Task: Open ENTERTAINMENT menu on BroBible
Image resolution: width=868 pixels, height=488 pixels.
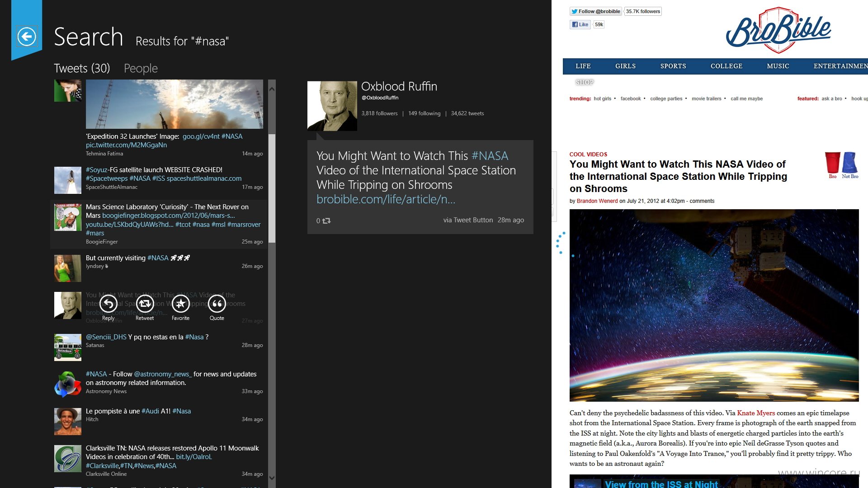Action: tap(840, 66)
